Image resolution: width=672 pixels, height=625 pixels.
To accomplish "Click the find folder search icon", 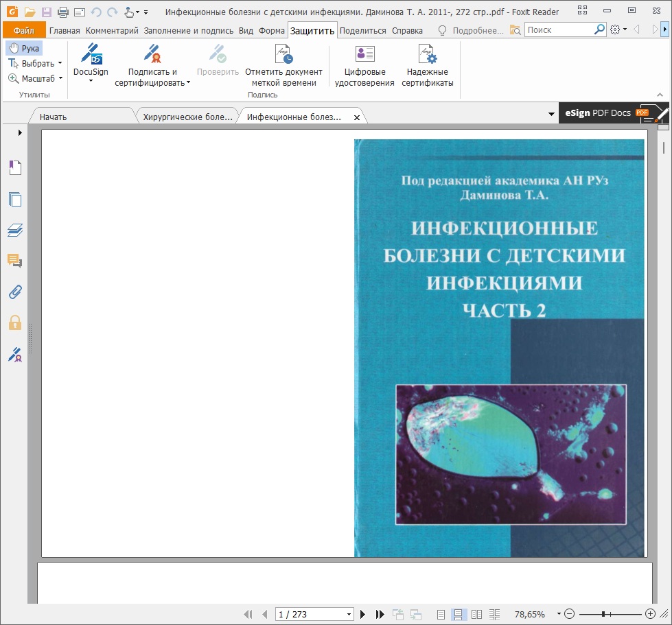I will point(515,30).
